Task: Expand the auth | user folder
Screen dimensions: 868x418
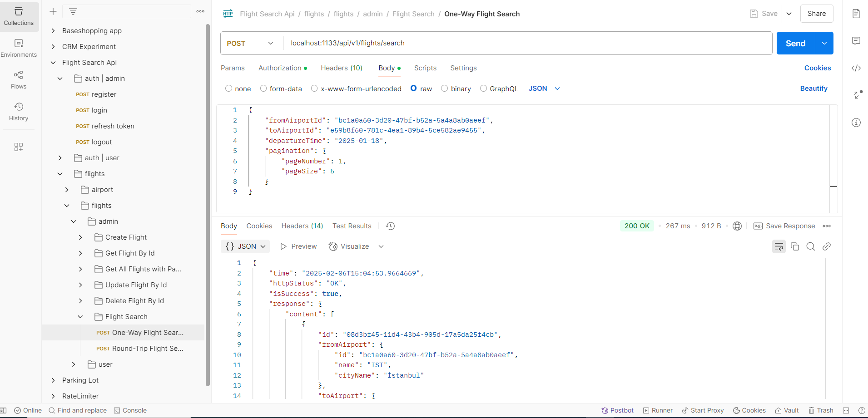Action: (x=60, y=158)
